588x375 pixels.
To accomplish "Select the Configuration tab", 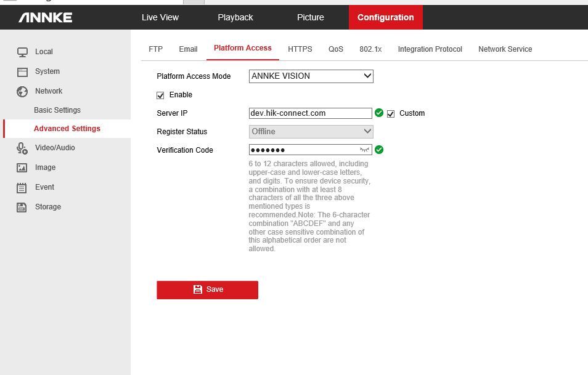I will pyautogui.click(x=385, y=17).
